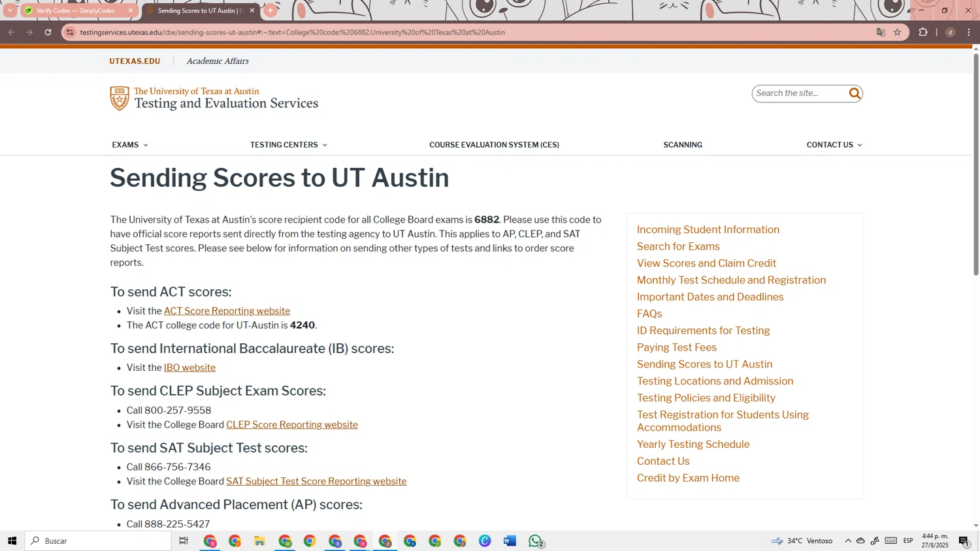Open Incoming Student Information sidebar link

pyautogui.click(x=708, y=230)
